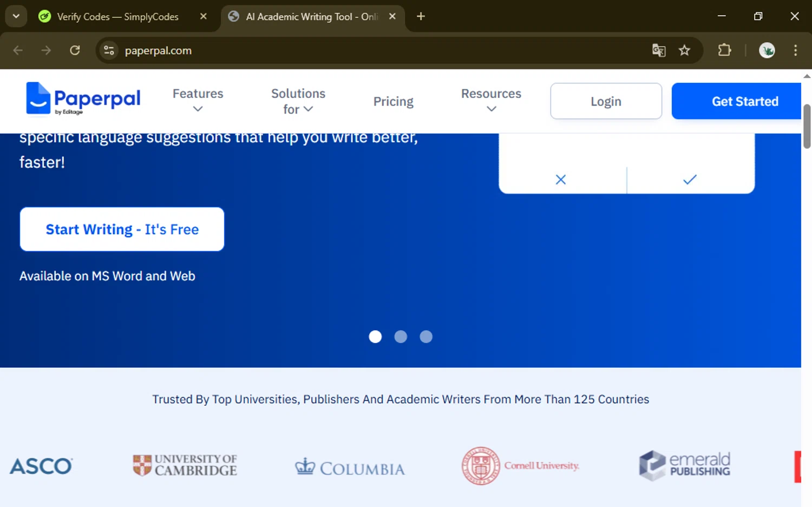Close the AI Academic Writing Tool tab
The image size is (812, 507).
[x=392, y=16]
